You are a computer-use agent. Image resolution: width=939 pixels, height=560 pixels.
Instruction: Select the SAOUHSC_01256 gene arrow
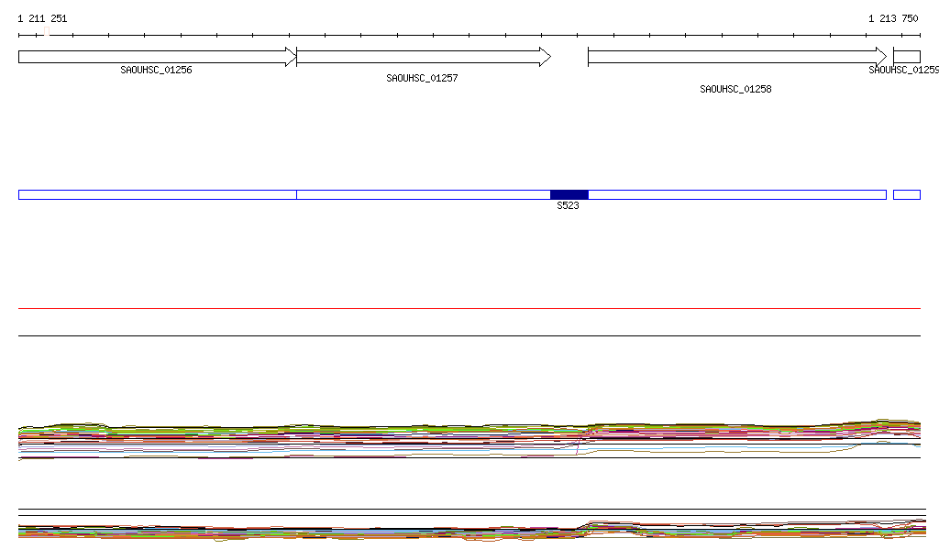tap(156, 57)
